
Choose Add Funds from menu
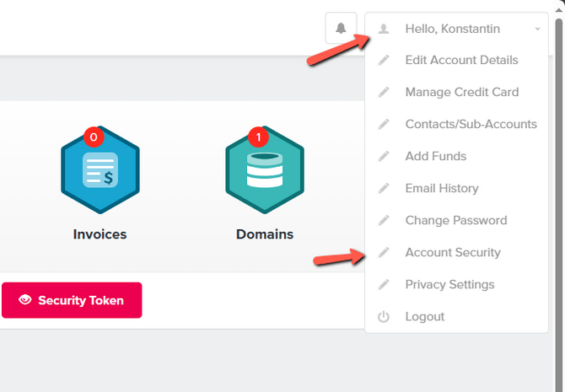coord(435,157)
